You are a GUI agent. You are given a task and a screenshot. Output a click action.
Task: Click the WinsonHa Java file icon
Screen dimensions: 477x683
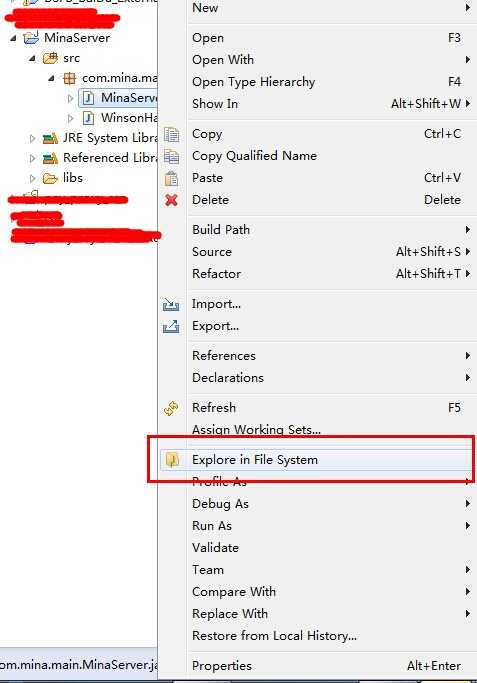tap(88, 118)
